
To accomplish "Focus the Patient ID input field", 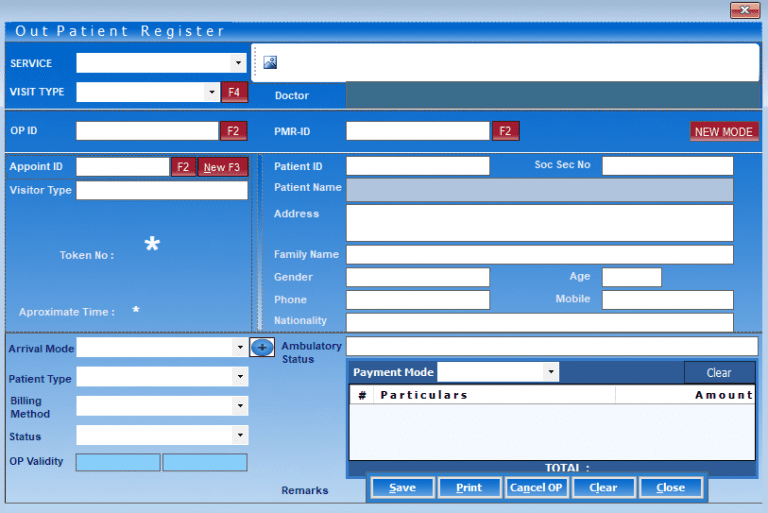I will [417, 166].
